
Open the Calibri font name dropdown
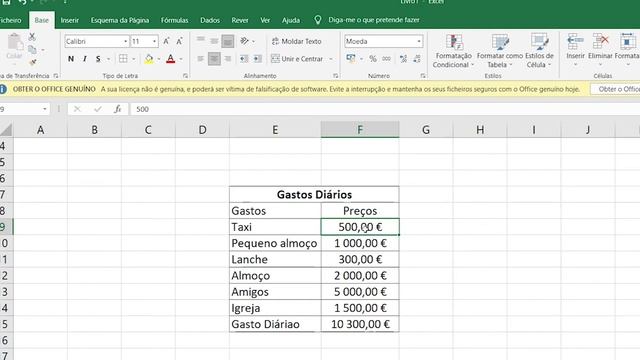[x=125, y=41]
